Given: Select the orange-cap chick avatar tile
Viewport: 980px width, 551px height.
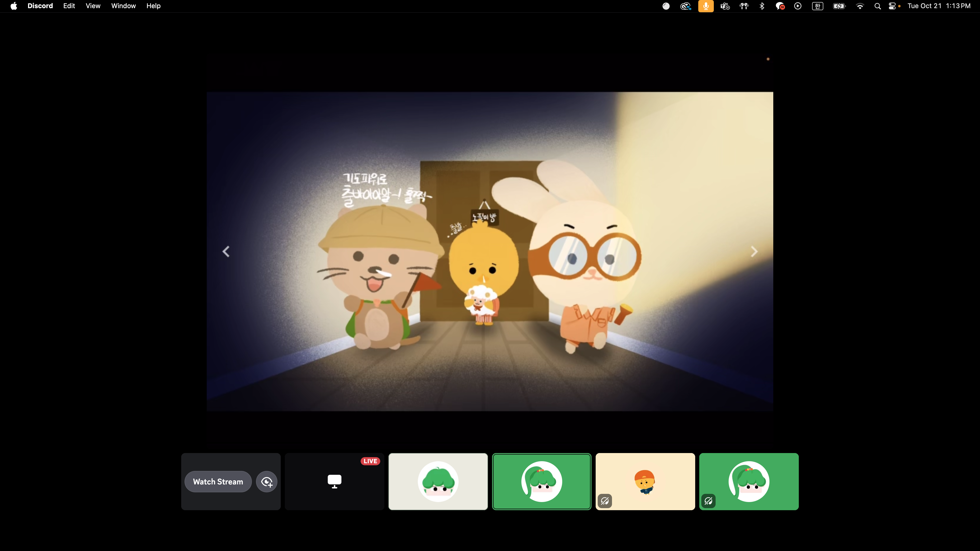Looking at the screenshot, I should (645, 481).
